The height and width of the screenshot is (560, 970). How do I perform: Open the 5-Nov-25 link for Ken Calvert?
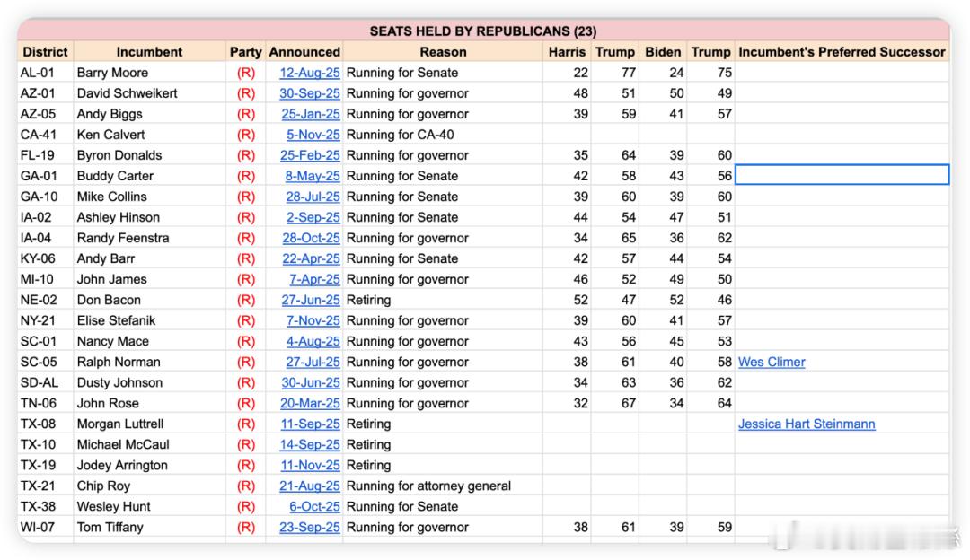tap(313, 135)
